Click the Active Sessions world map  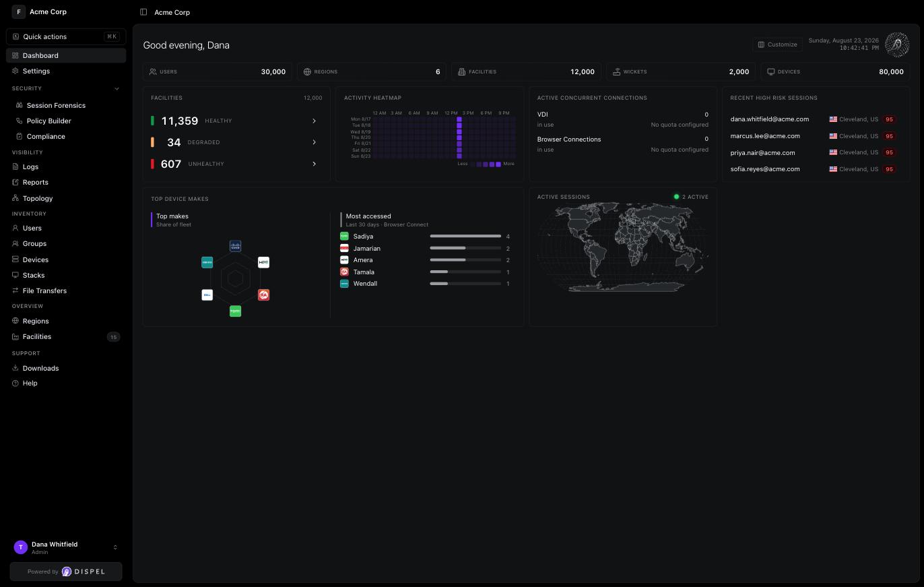pos(623,247)
